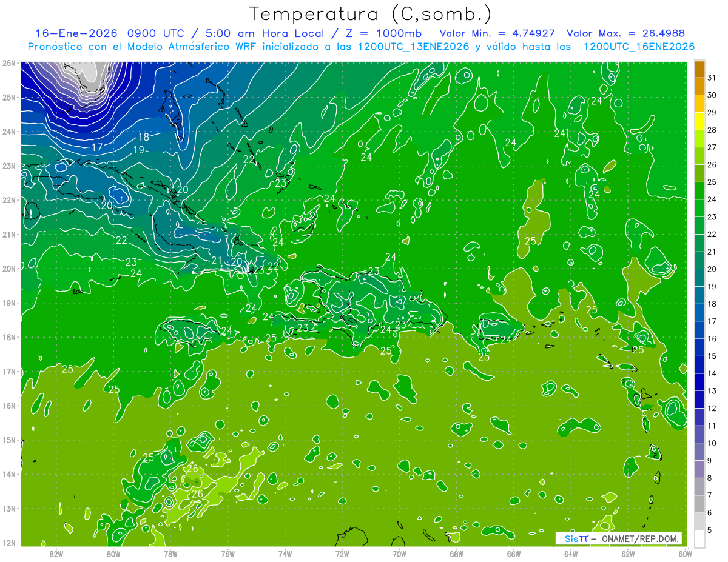Click the latitude axis label "23N"

pyautogui.click(x=8, y=166)
